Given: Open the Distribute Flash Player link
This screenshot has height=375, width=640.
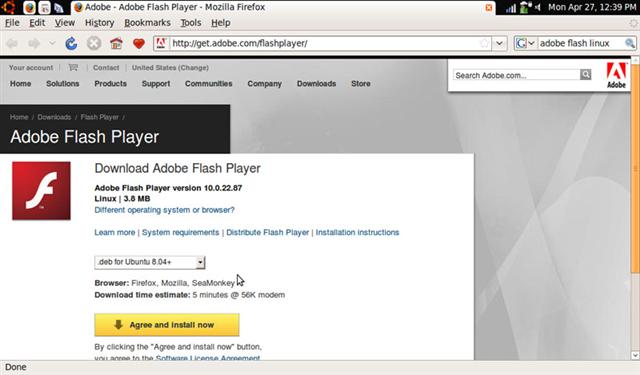Looking at the screenshot, I should click(267, 233).
